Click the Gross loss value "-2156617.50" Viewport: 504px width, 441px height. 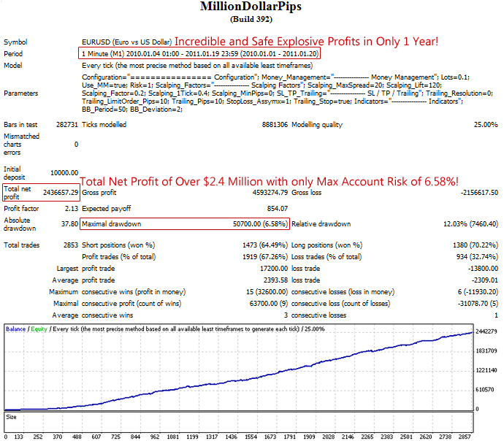click(x=479, y=193)
